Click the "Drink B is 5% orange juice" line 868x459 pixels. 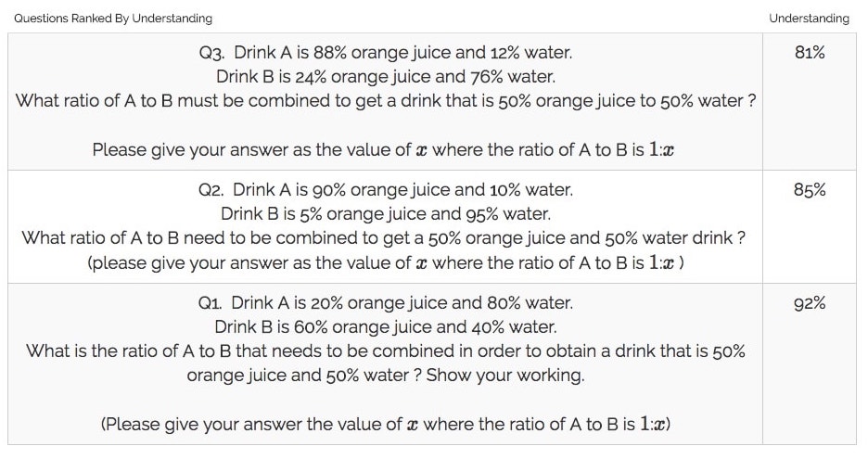pyautogui.click(x=386, y=214)
